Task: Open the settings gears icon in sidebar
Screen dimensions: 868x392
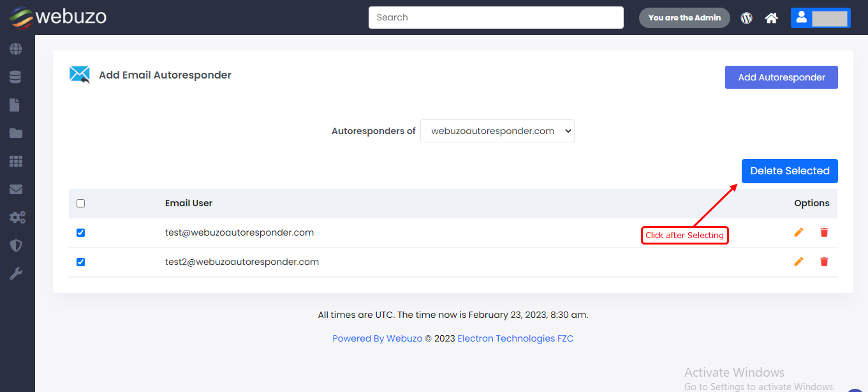Action: tap(17, 218)
